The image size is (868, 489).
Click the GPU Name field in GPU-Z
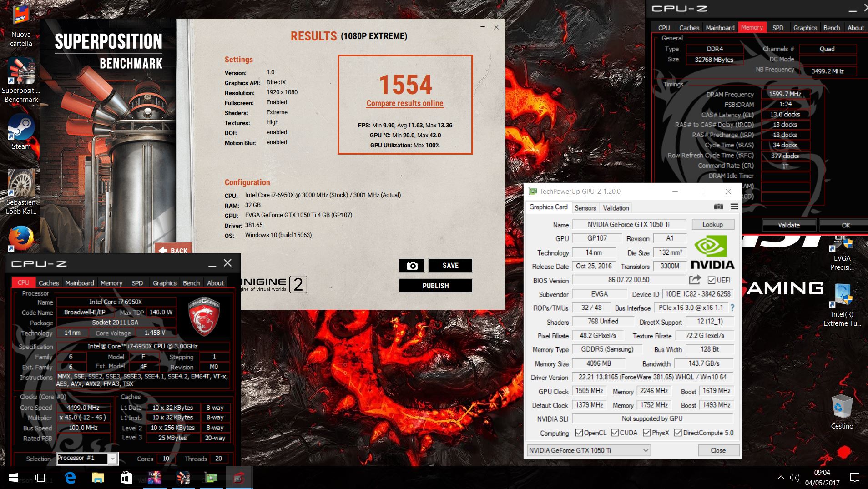point(628,224)
